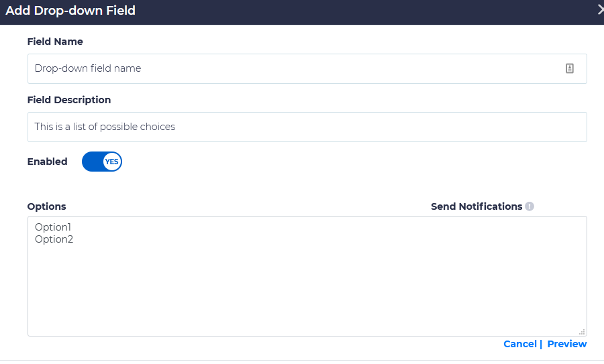Viewport: 604px width, 364px height.
Task: Focus the Field Description input box
Action: click(x=307, y=127)
